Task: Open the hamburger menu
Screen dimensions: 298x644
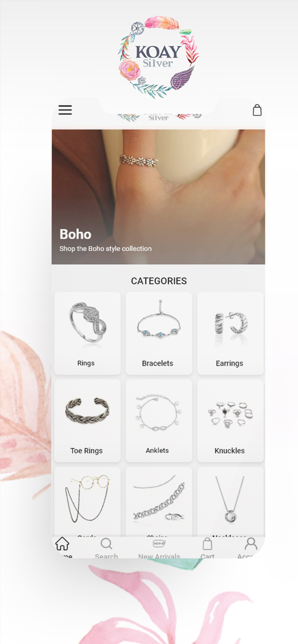Action: click(65, 110)
